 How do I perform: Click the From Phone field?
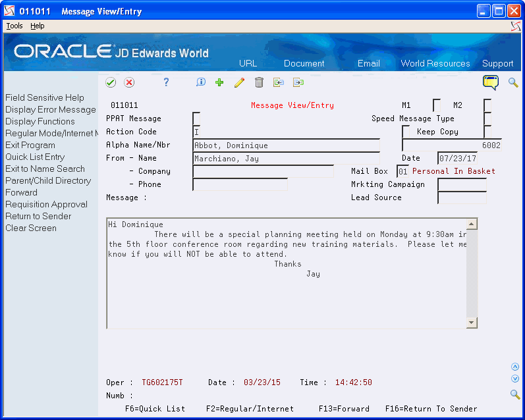tap(240, 184)
